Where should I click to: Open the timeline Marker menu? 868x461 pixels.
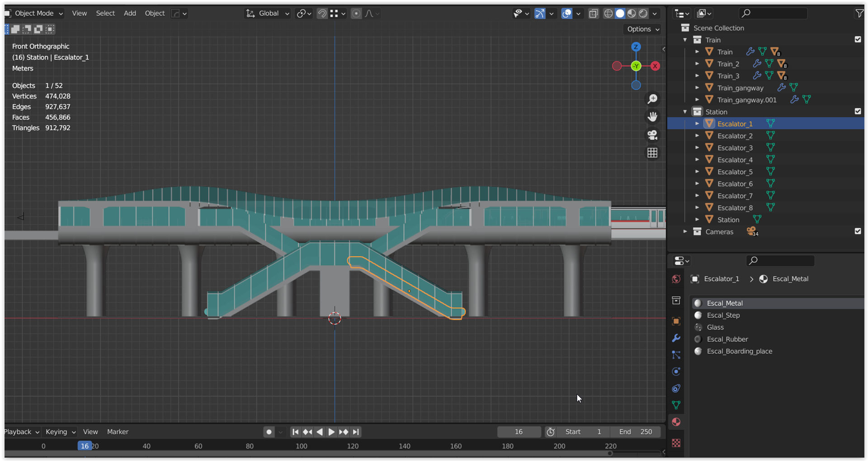tap(118, 432)
